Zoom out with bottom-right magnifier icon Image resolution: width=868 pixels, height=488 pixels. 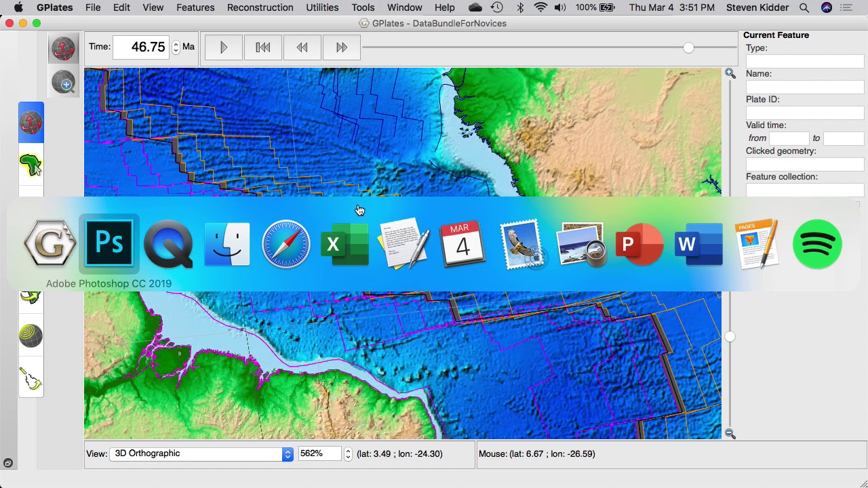[730, 433]
